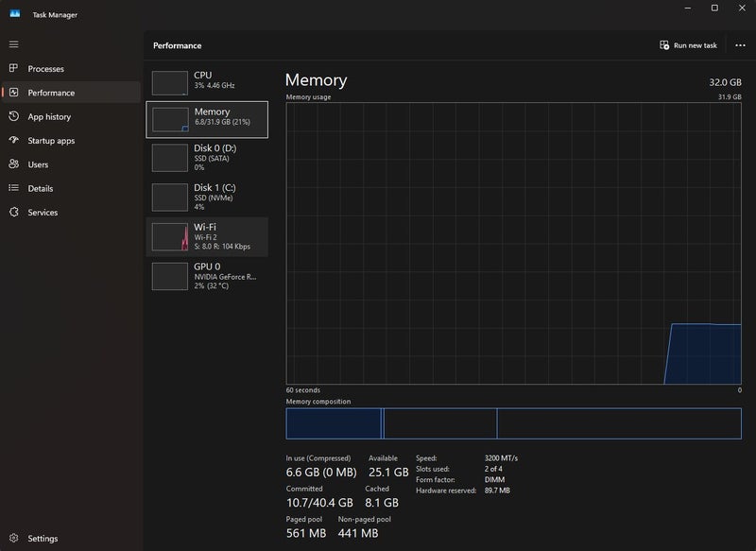The height and width of the screenshot is (551, 756).
Task: Toggle the hamburger navigation menu
Action: pyautogui.click(x=13, y=44)
